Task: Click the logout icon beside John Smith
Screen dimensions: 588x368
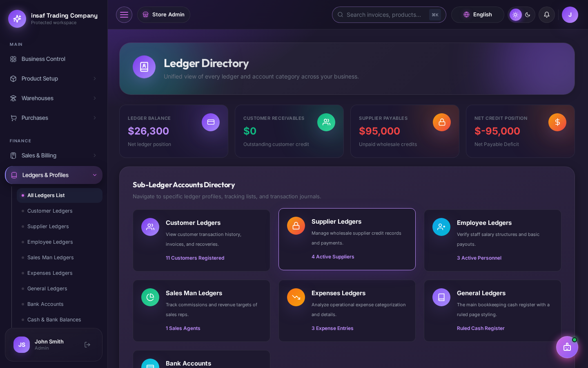Action: pyautogui.click(x=87, y=345)
